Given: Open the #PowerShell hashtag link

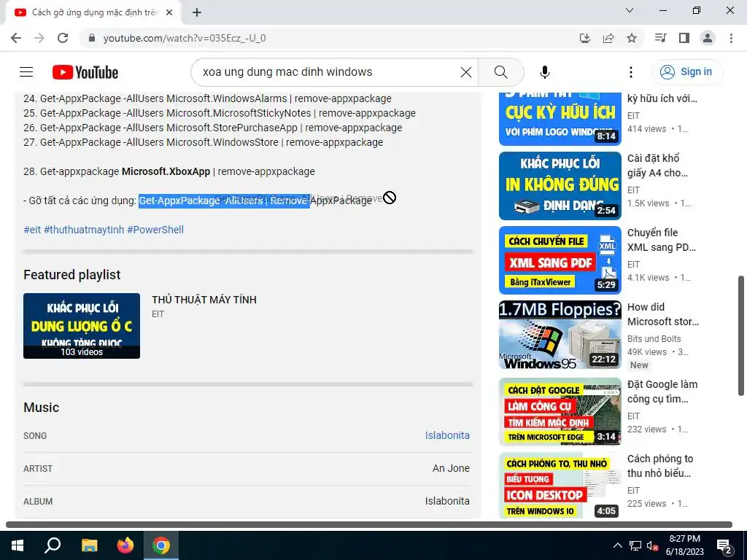Looking at the screenshot, I should click(155, 230).
